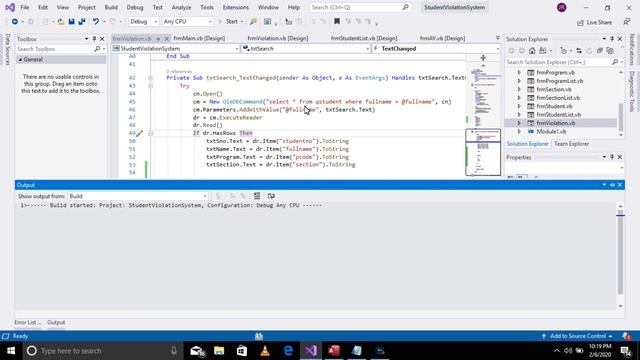Select frmViolation.vb in Solution Explorer
The height and width of the screenshot is (360, 640).
click(556, 123)
